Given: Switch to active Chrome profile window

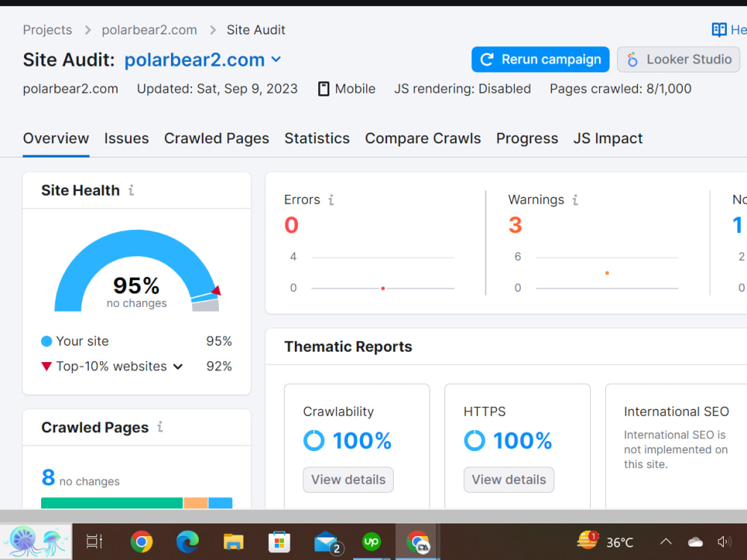Looking at the screenshot, I should (418, 541).
